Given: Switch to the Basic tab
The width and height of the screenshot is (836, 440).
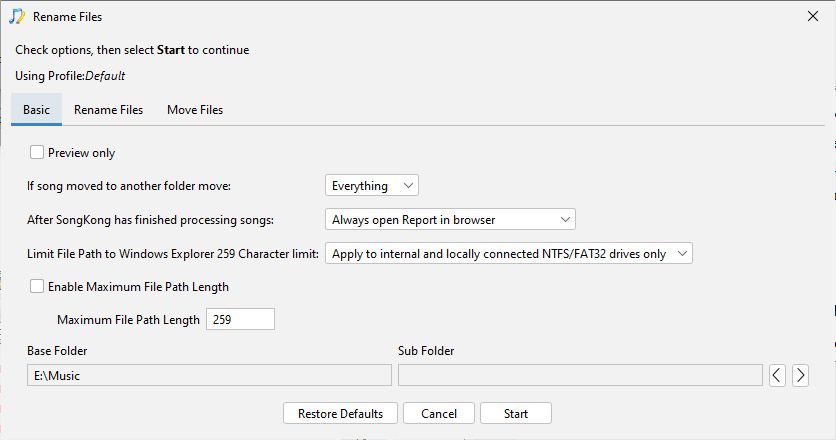Looking at the screenshot, I should 36,110.
